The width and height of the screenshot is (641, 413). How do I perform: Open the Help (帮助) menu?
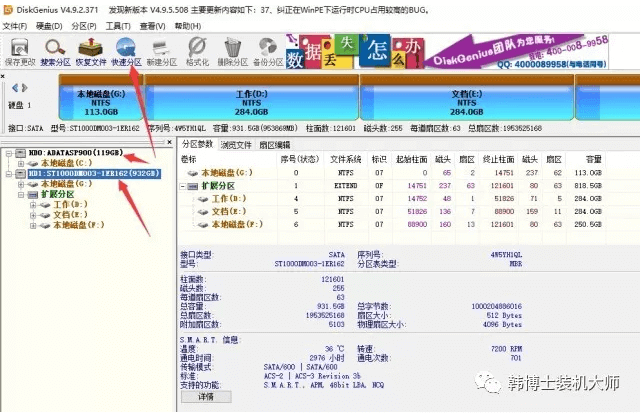tap(188, 26)
